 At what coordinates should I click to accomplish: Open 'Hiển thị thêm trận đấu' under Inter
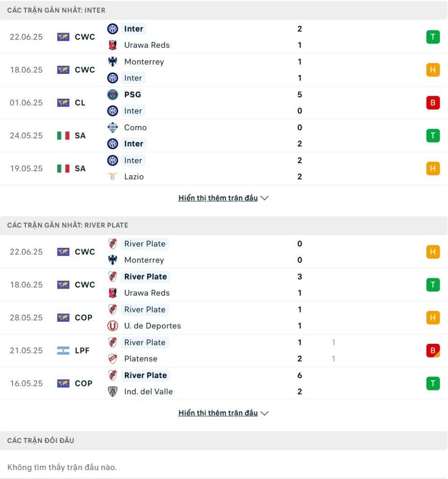pyautogui.click(x=218, y=198)
